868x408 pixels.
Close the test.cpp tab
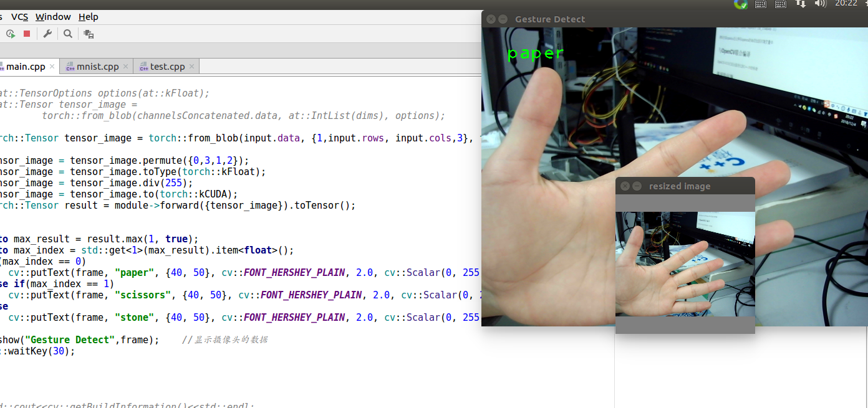191,67
